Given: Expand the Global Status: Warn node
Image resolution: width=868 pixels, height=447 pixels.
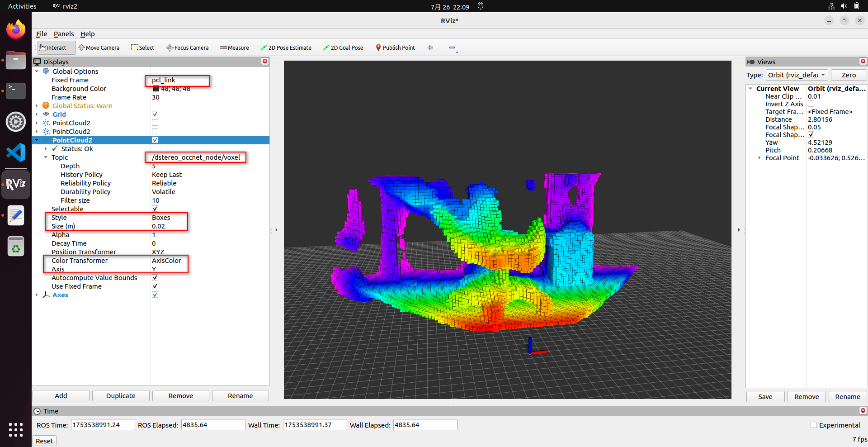Looking at the screenshot, I should 37,105.
